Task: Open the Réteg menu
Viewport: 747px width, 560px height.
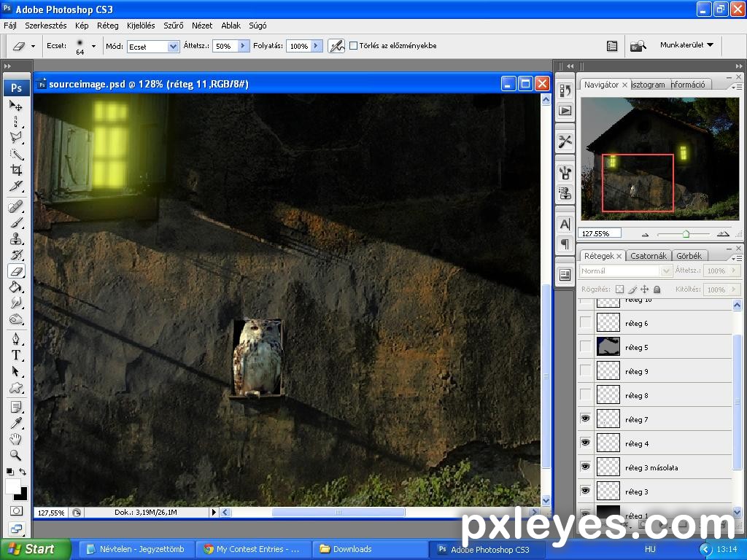Action: (x=108, y=26)
